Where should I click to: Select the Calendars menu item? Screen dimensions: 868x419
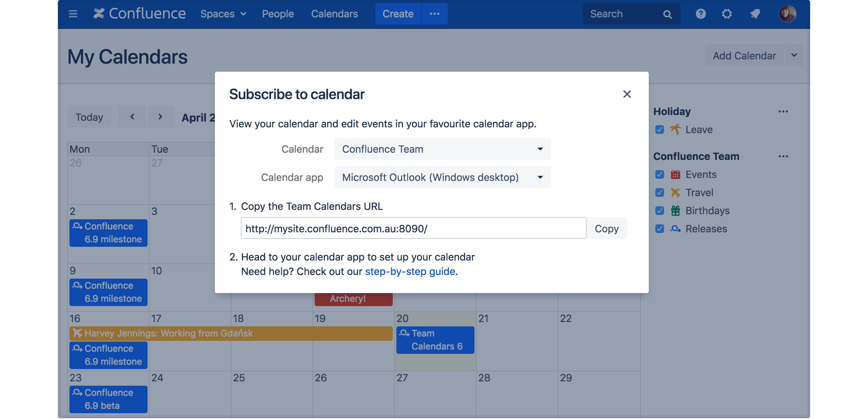click(x=335, y=13)
